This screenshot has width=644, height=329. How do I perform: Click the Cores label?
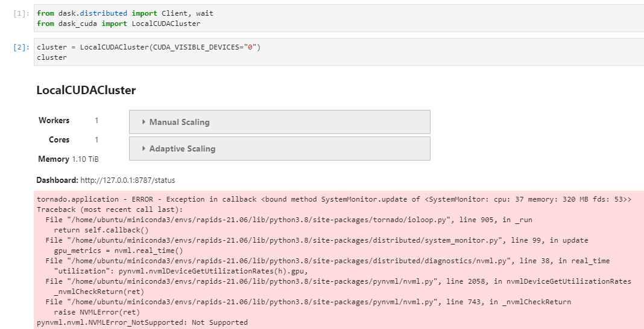tap(59, 140)
